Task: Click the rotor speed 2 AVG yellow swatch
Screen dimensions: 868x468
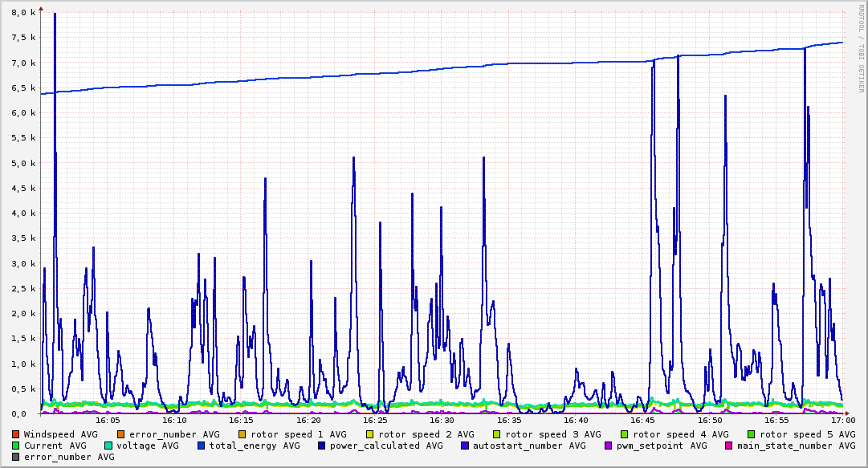Action: point(370,434)
